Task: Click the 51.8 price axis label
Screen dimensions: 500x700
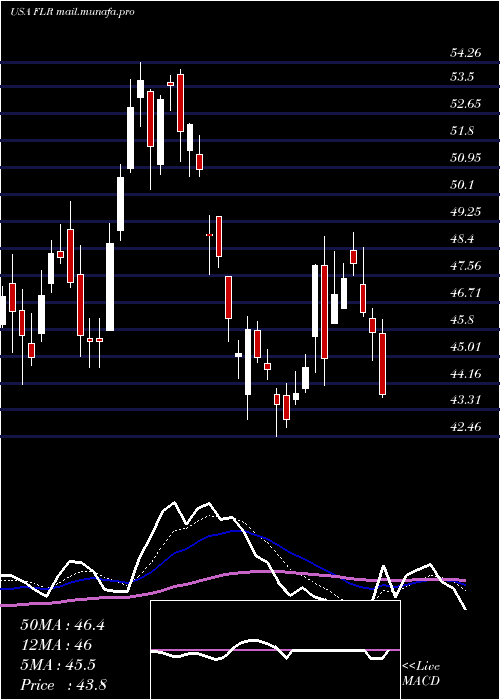Action: (x=462, y=131)
